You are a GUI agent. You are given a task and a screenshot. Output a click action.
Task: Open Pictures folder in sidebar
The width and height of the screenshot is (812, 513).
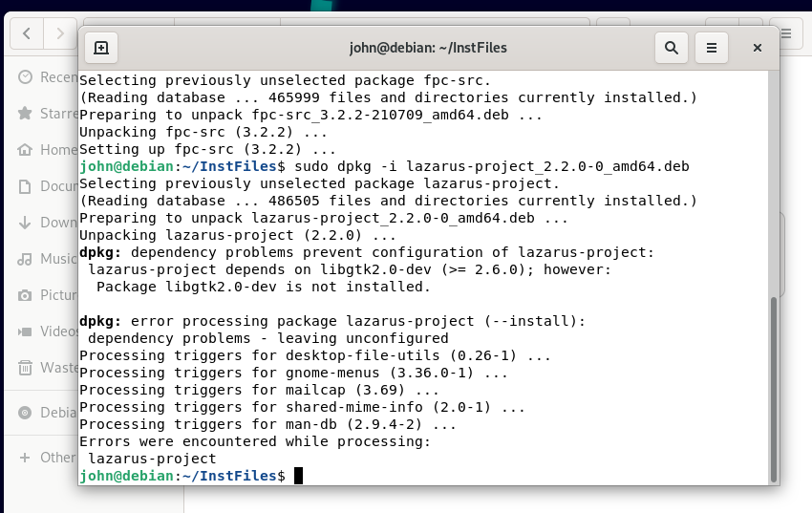coord(48,294)
